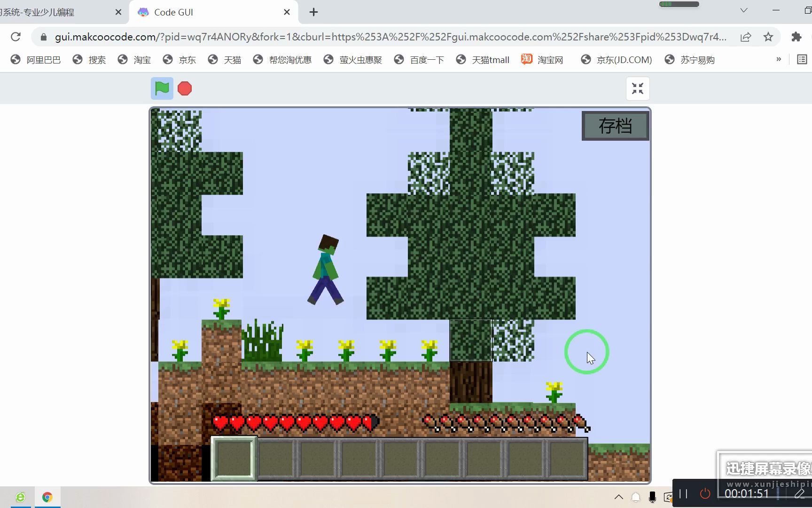Open the tab search dropdown chevron
812x508 pixels.
click(744, 10)
